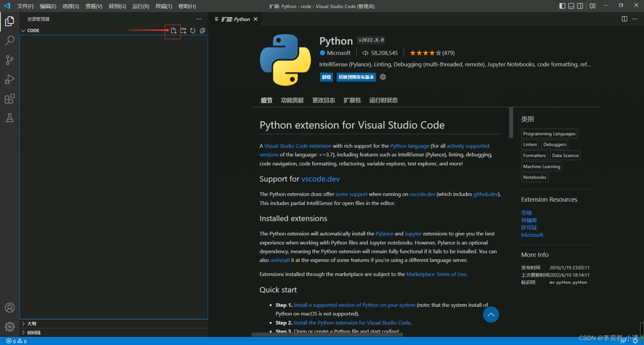Image resolution: width=644 pixels, height=345 pixels.
Task: Open Customize Layout button
Action: (x=593, y=6)
